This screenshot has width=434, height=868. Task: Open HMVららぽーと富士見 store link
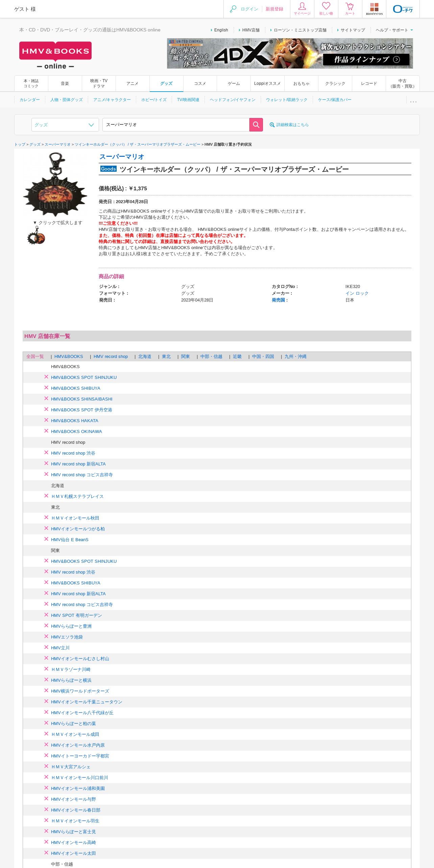pyautogui.click(x=73, y=831)
